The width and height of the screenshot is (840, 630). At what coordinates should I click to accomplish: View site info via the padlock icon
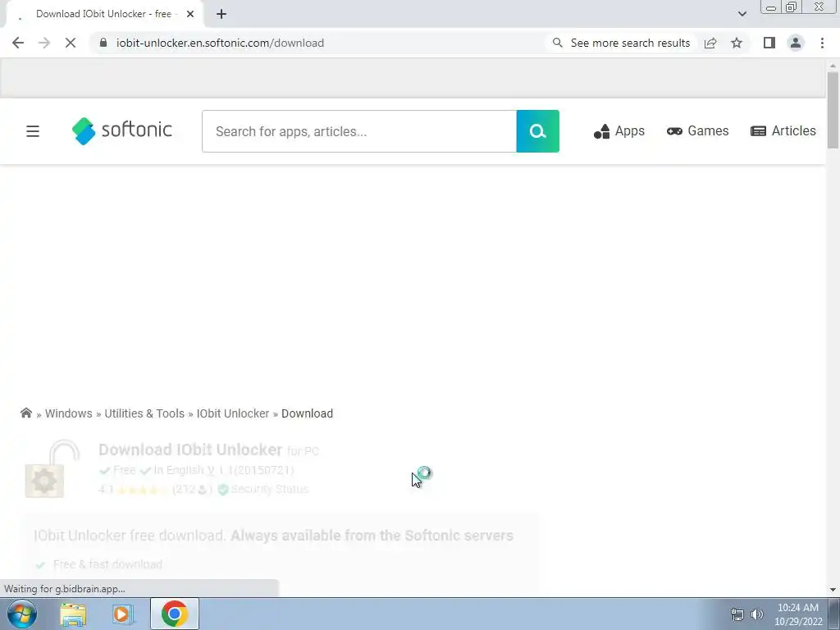(103, 43)
